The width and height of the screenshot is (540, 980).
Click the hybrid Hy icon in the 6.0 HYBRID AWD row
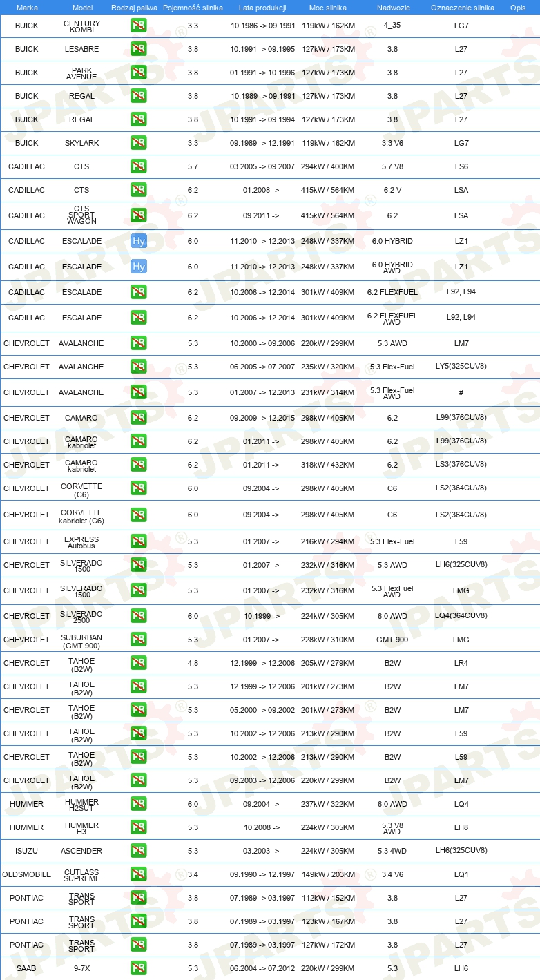point(139,267)
